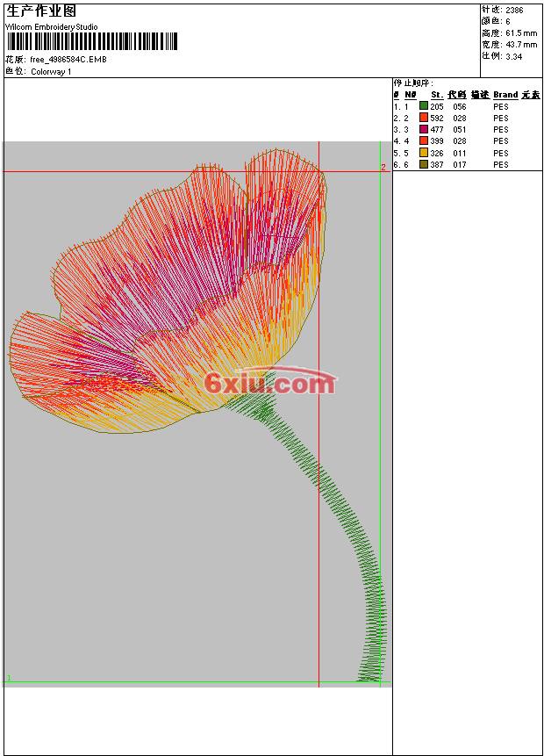The height and width of the screenshot is (756, 544).
Task: Select the width value 43.7 mm
Action: point(521,45)
